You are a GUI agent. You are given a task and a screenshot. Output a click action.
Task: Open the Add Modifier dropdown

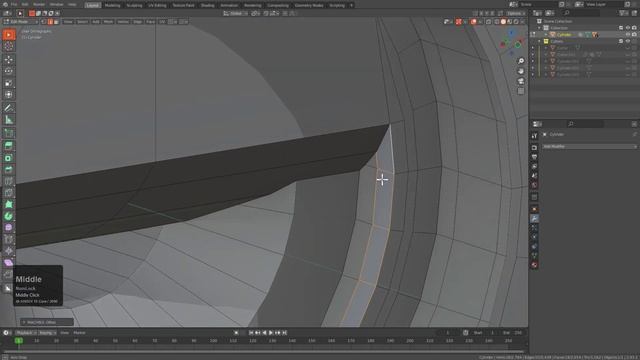click(589, 146)
